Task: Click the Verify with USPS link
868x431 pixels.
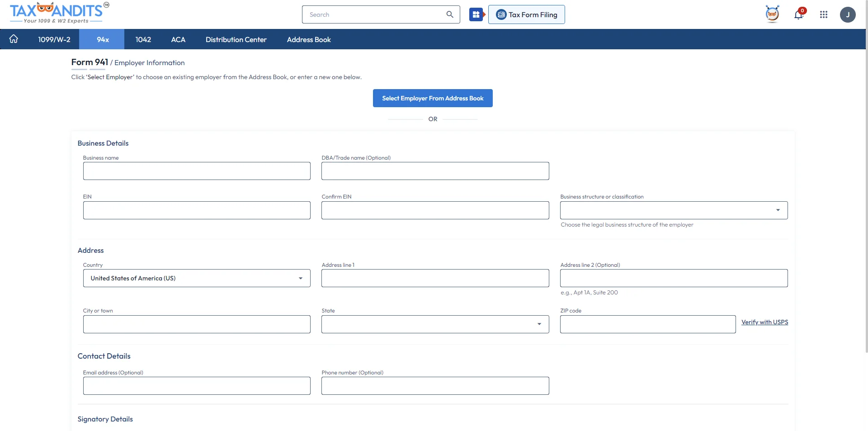Action: point(764,322)
